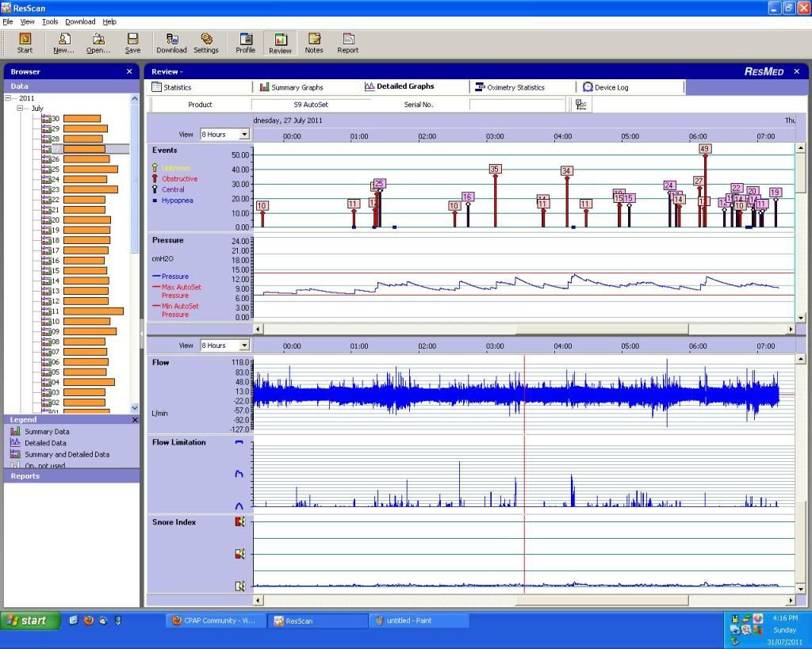Open the Profile toolbar icon

point(246,43)
